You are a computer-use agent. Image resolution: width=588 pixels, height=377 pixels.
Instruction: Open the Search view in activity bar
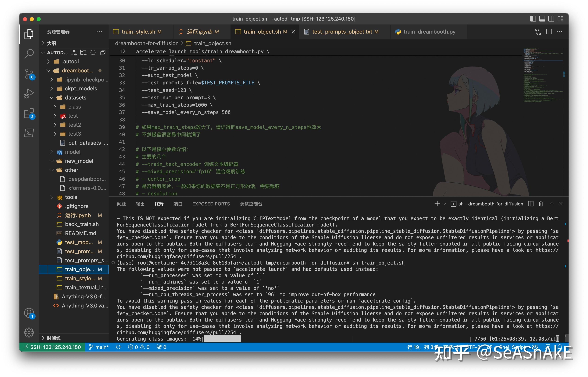[29, 54]
